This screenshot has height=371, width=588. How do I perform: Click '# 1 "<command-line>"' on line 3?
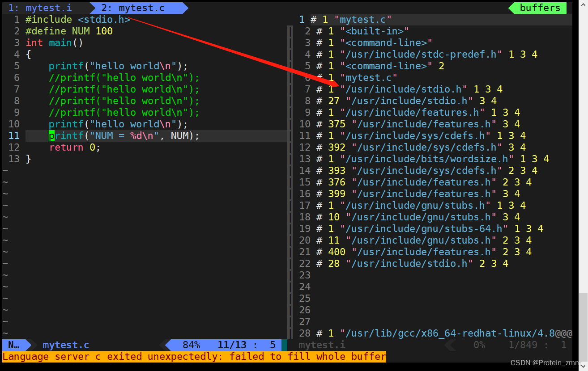pyautogui.click(x=375, y=43)
